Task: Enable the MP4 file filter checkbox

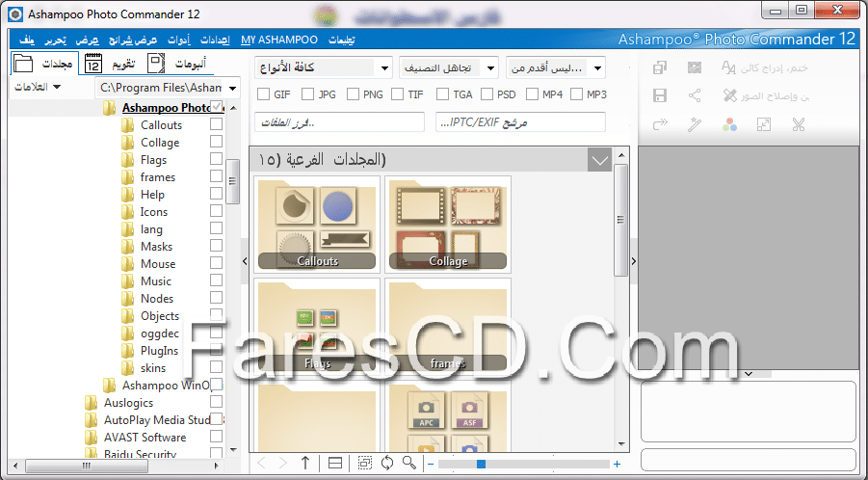Action: coord(532,94)
